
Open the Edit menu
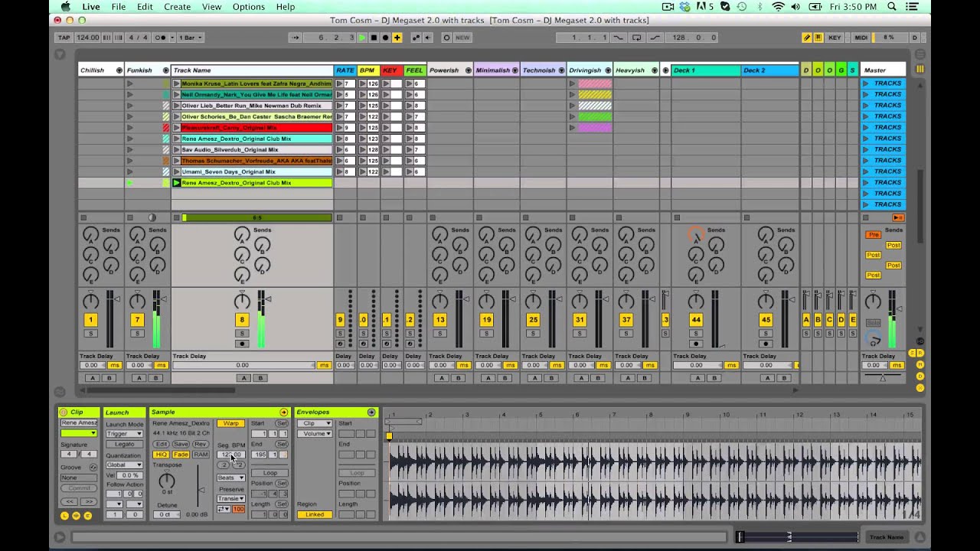click(x=145, y=7)
